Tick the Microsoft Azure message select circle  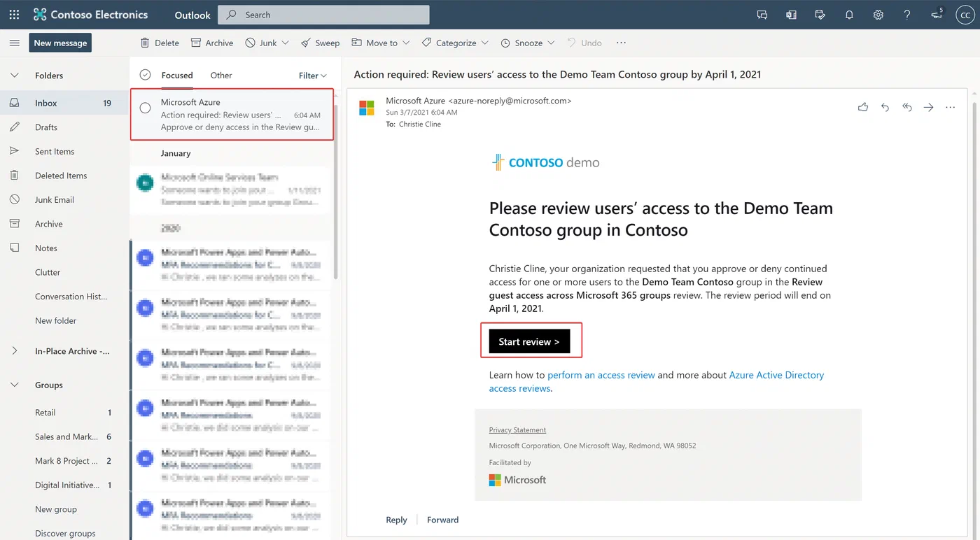[145, 108]
